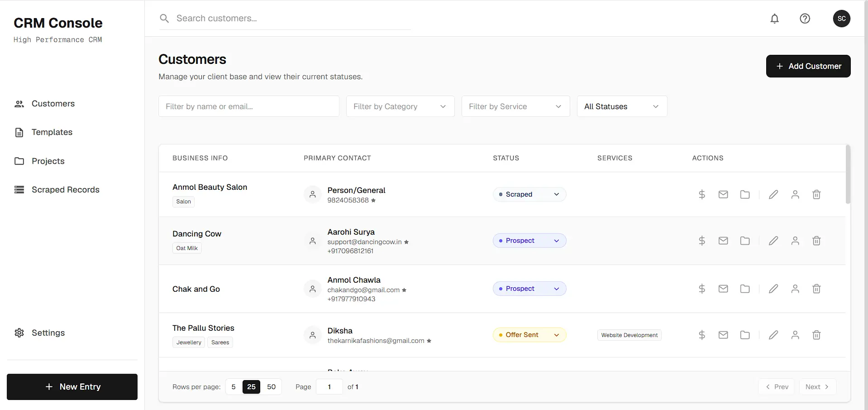Screen dimensions: 868x410
Task: Click thekarnikafashions@gmail.com email
Action: click(x=376, y=341)
